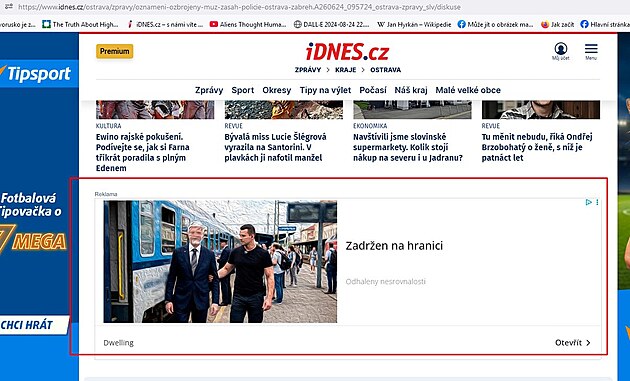
Task: Click the AdChoices triangle icon on ad
Action: [x=589, y=202]
